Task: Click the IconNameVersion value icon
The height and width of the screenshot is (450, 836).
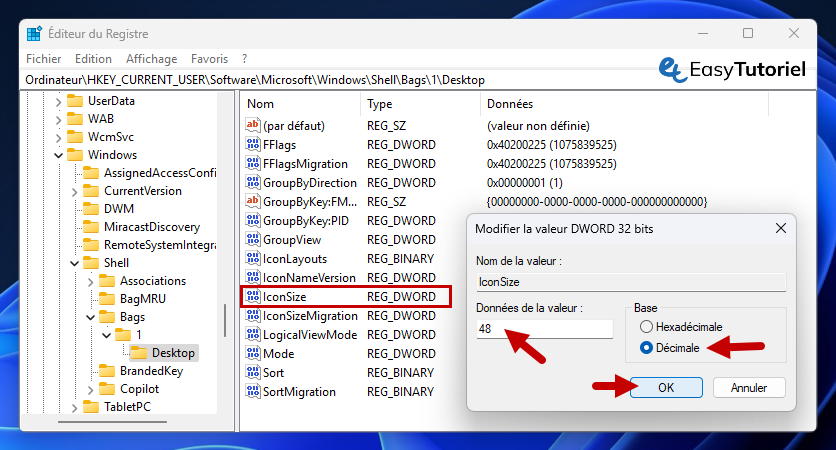Action: (253, 278)
